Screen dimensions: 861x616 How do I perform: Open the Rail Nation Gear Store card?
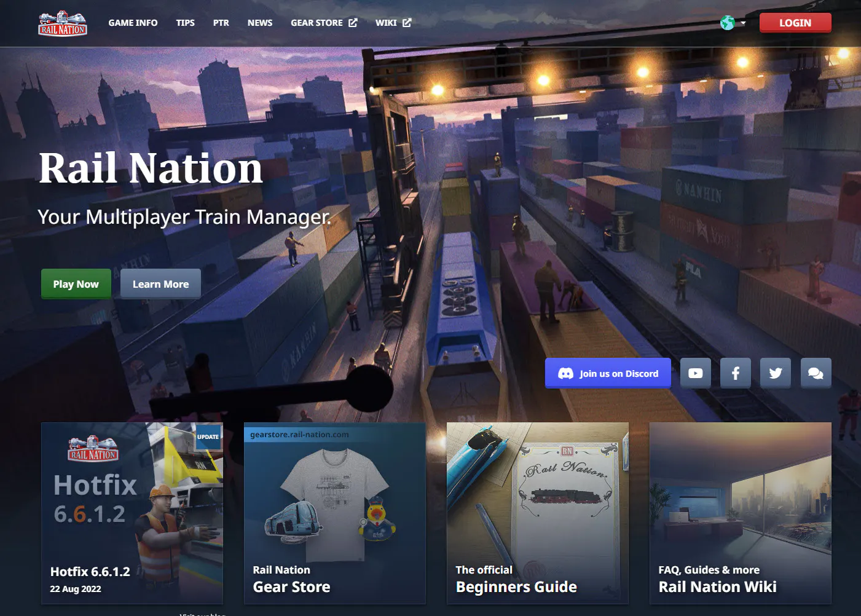(335, 513)
